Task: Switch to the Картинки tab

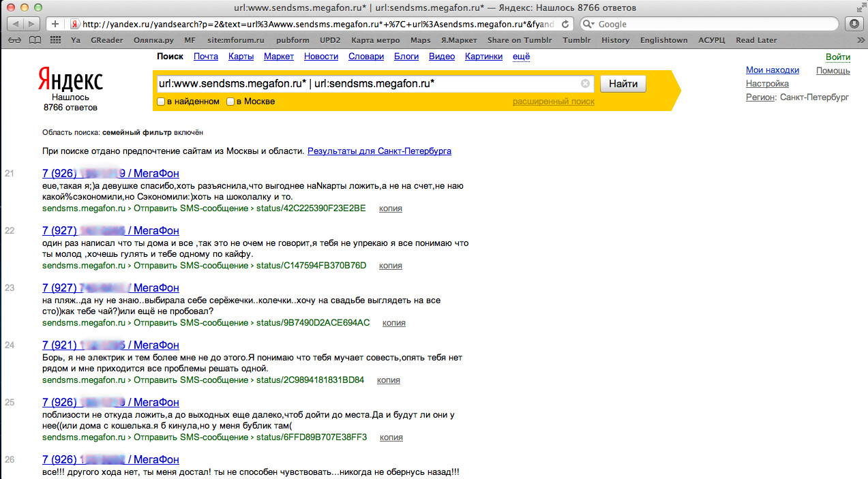Action: click(x=483, y=57)
